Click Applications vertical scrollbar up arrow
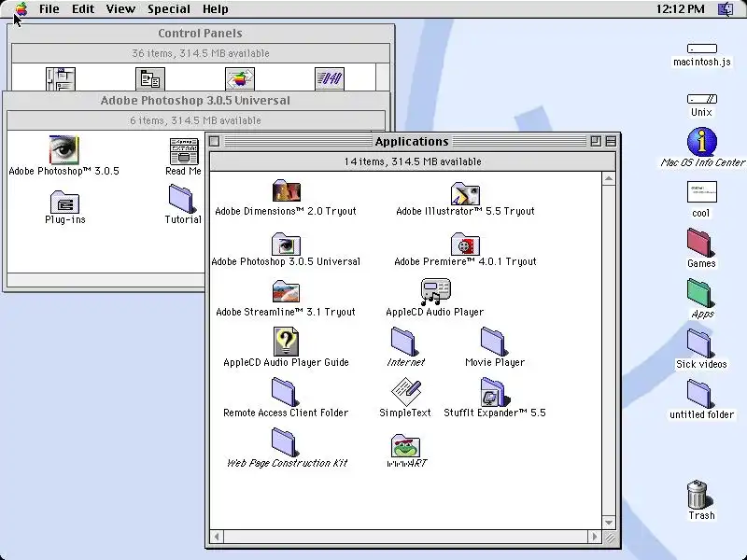 (609, 178)
